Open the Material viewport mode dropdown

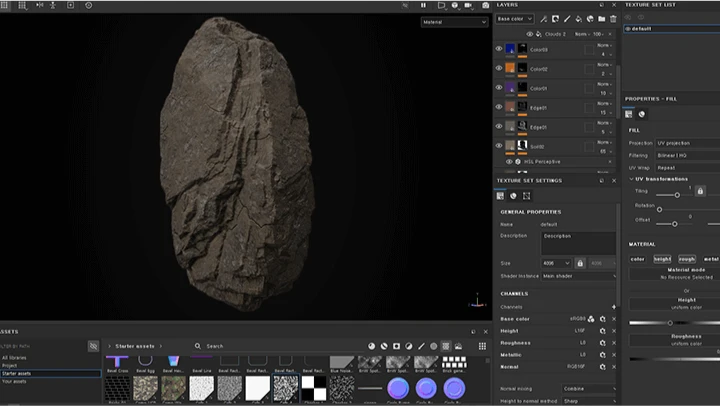454,22
